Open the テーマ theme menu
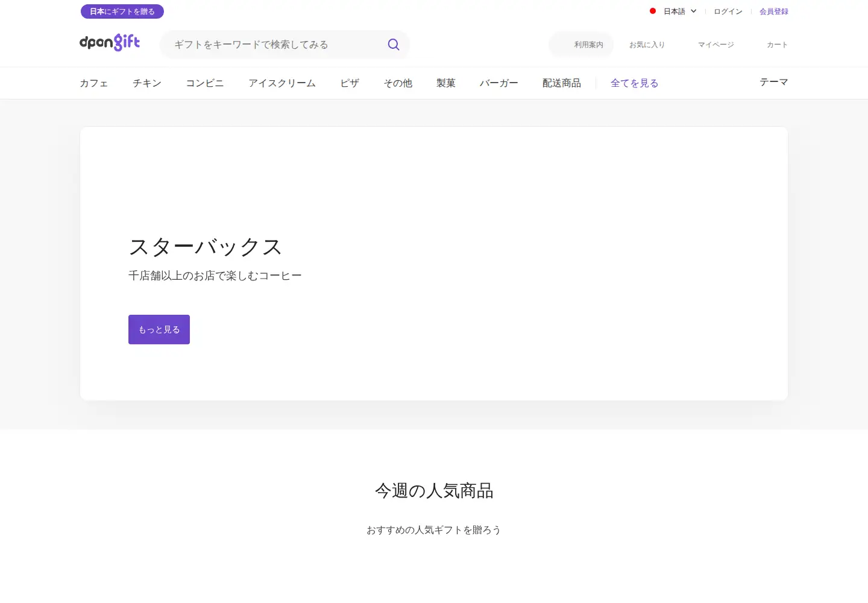This screenshot has width=868, height=603. pos(774,82)
